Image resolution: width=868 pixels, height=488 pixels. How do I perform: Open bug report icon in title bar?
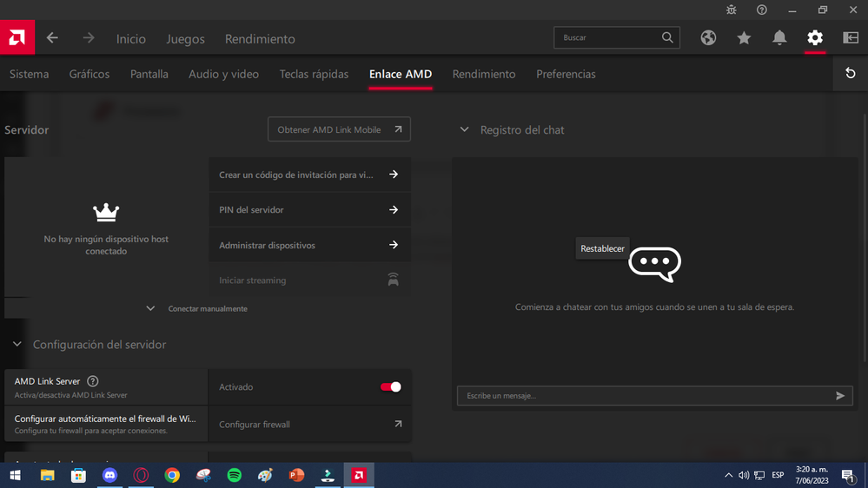click(732, 10)
